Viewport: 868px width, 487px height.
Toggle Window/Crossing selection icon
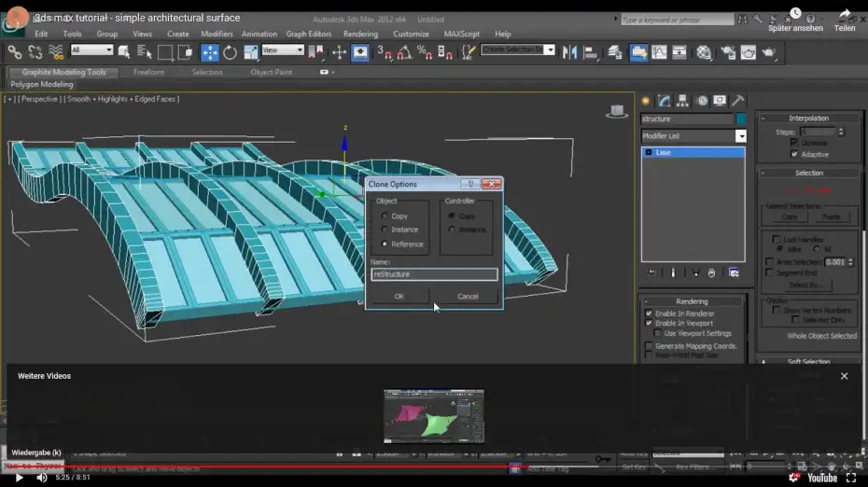(x=185, y=52)
